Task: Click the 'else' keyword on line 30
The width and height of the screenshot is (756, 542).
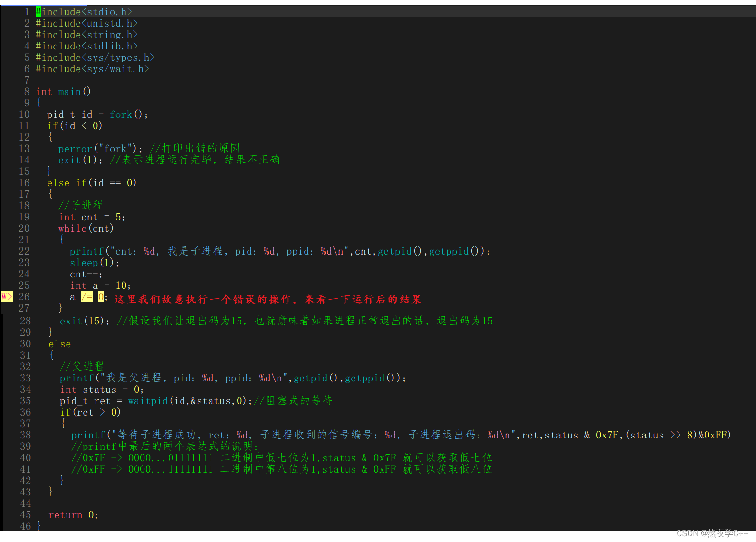Action: tap(60, 344)
